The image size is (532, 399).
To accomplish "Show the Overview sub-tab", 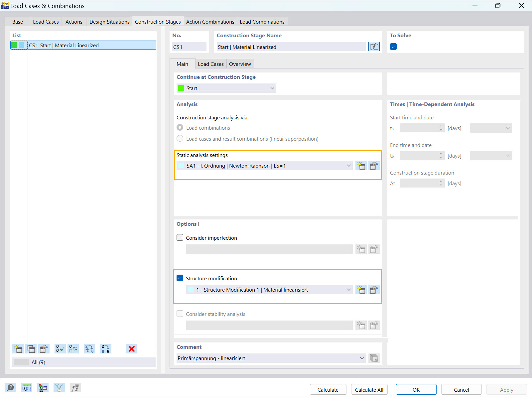I will coord(240,64).
